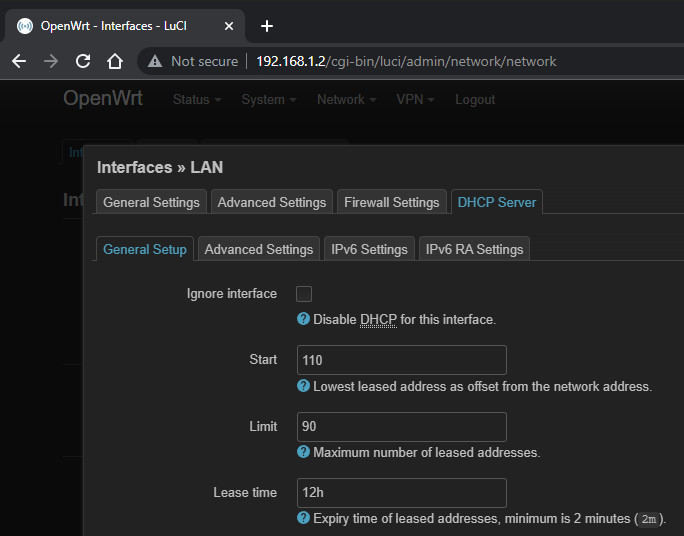Image resolution: width=684 pixels, height=536 pixels.
Task: Click the browser home icon
Action: (115, 61)
